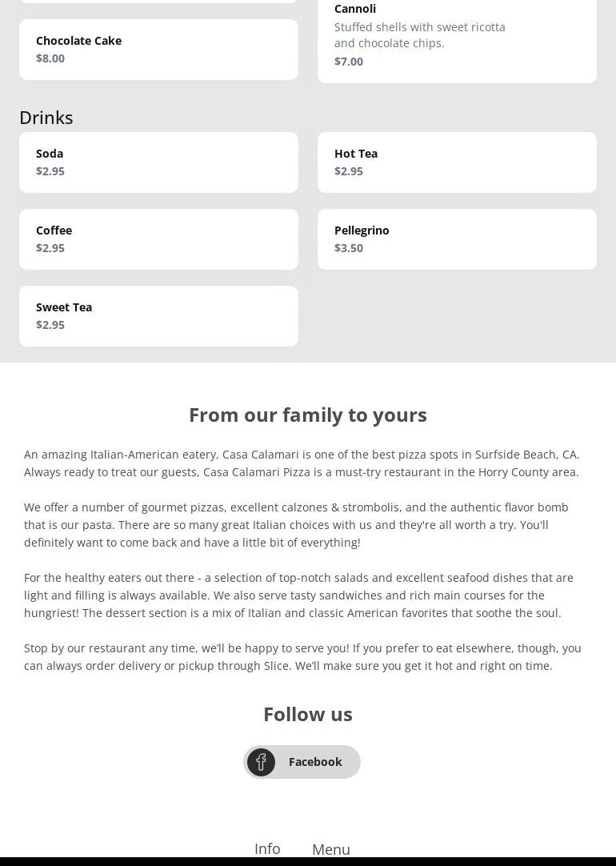Click the Cannoli description text
Image resolution: width=616 pixels, height=866 pixels.
click(x=420, y=34)
